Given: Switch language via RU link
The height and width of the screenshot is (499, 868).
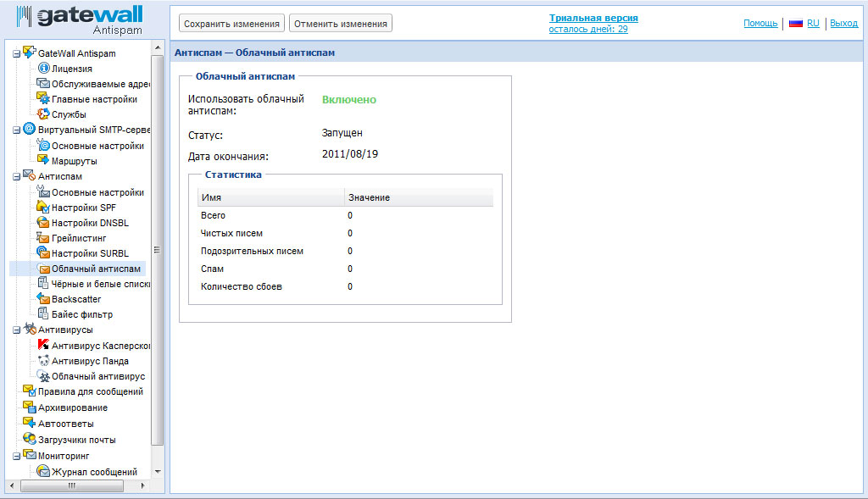Looking at the screenshot, I should tap(813, 23).
